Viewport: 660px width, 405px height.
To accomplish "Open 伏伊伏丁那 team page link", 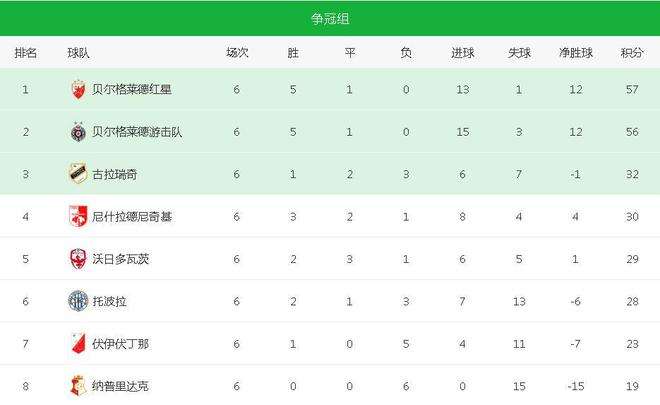I will pos(120,344).
